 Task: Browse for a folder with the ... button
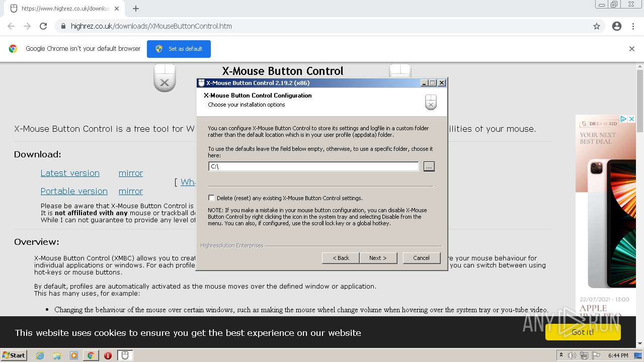tap(429, 166)
